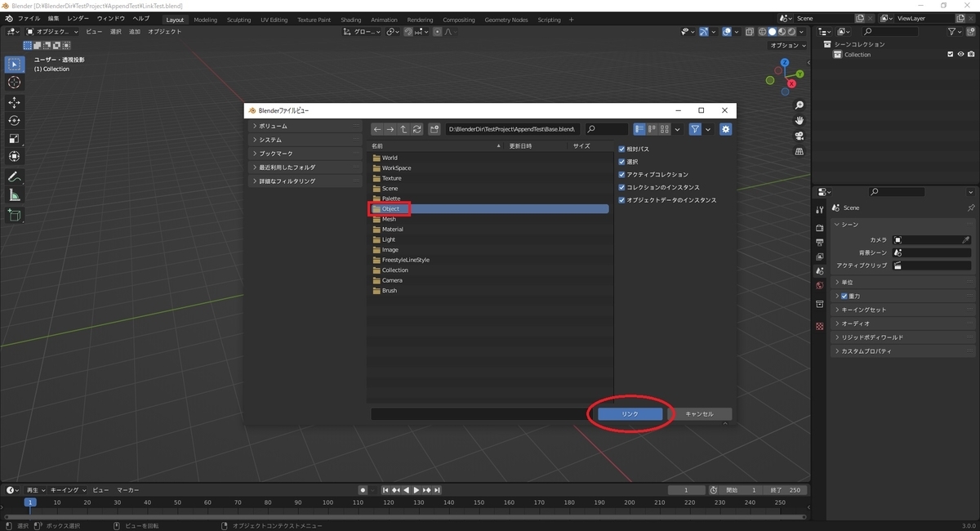Toggle the オブジェクトデータのインスタンス checkbox

tap(622, 200)
